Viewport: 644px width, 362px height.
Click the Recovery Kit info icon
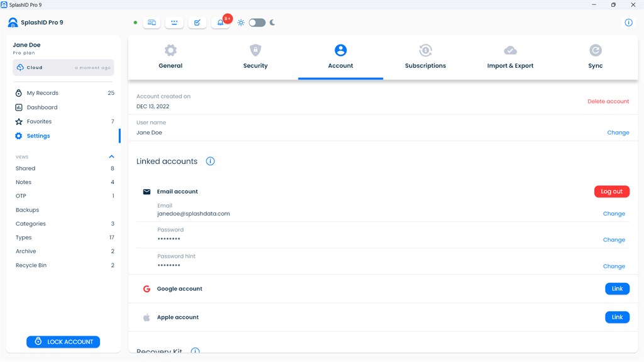pyautogui.click(x=196, y=351)
